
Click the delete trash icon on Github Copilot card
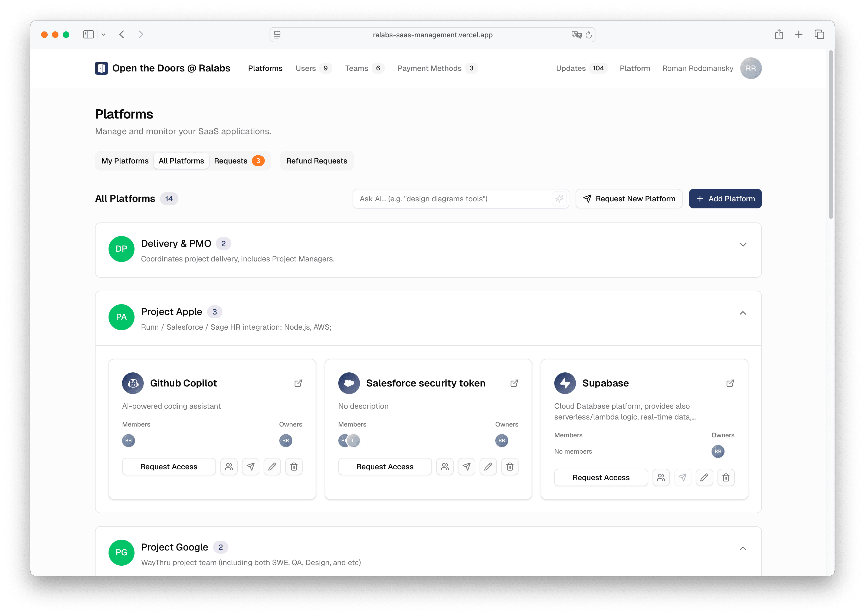click(294, 467)
